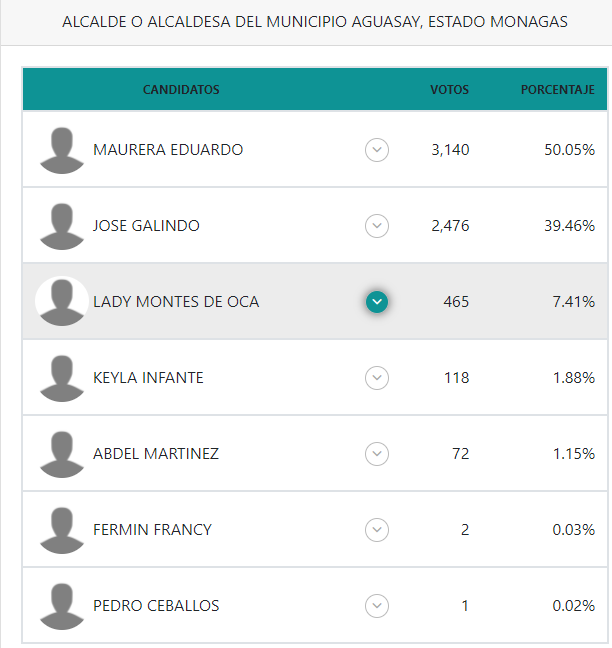Click Maurera Eduardo's avatar icon

click(x=62, y=150)
